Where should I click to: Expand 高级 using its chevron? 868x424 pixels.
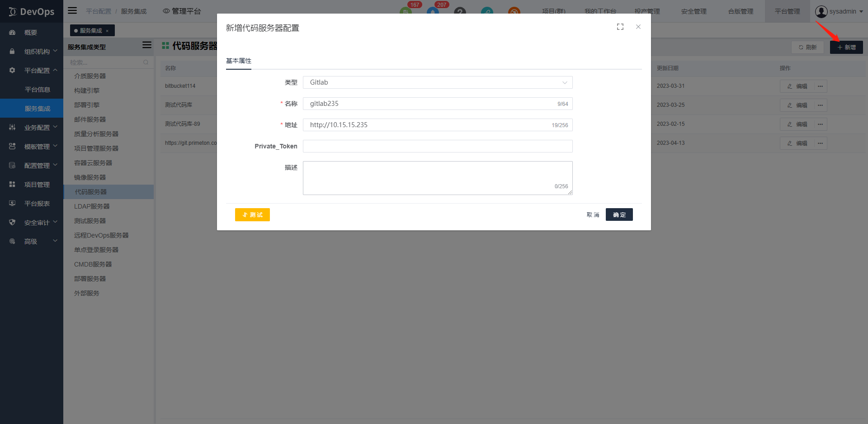[55, 241]
